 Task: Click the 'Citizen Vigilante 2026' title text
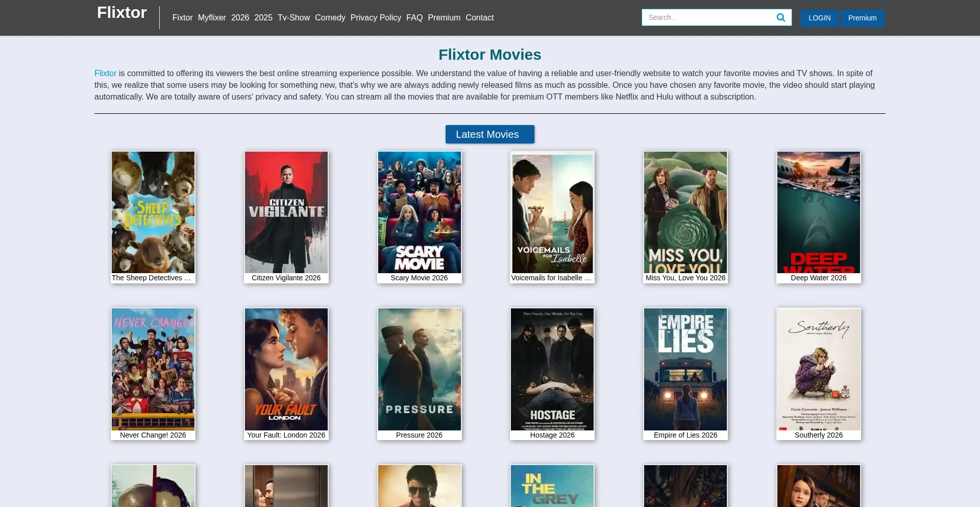tap(286, 278)
